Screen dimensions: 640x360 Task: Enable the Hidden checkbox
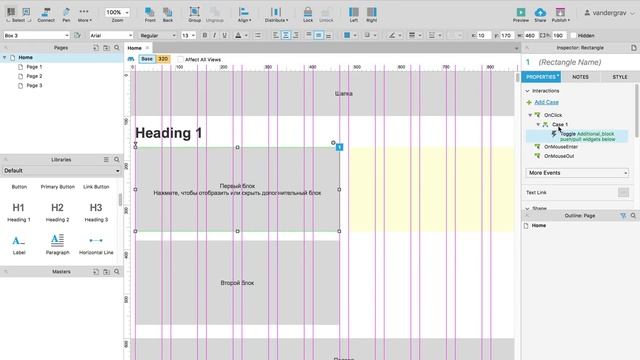[573, 36]
